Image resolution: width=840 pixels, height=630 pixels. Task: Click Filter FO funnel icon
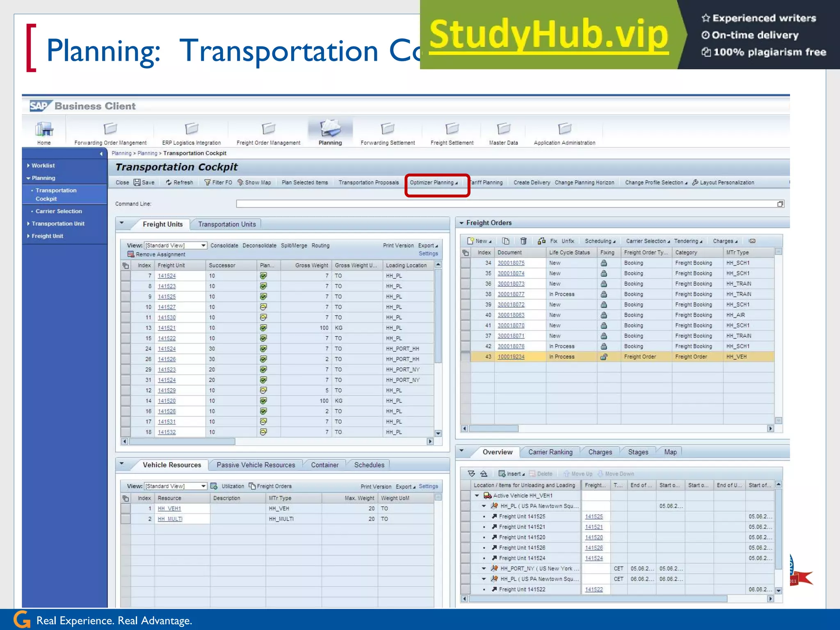207,183
